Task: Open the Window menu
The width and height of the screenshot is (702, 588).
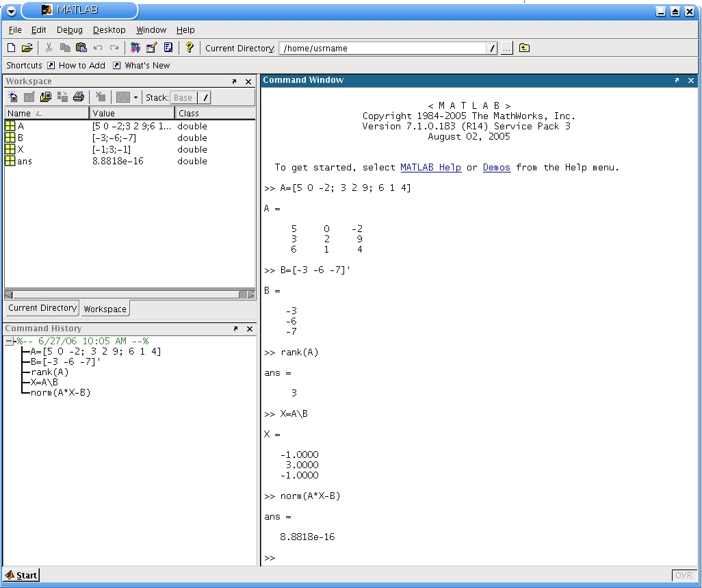Action: 151,29
